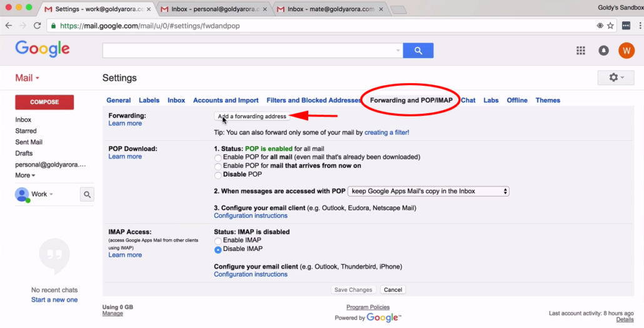The image size is (644, 328).
Task: Expand the Mail dropdown menu
Action: coord(27,78)
